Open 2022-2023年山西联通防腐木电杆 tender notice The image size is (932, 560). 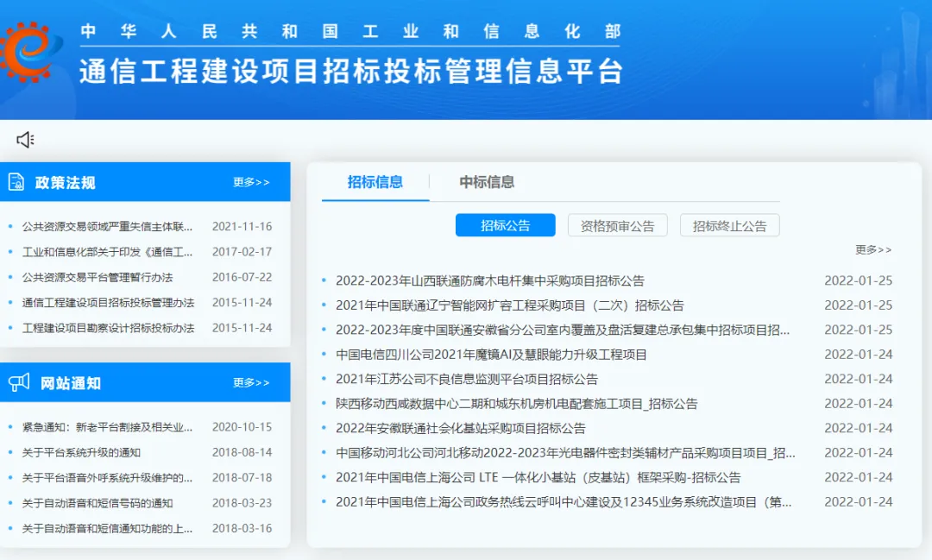489,280
